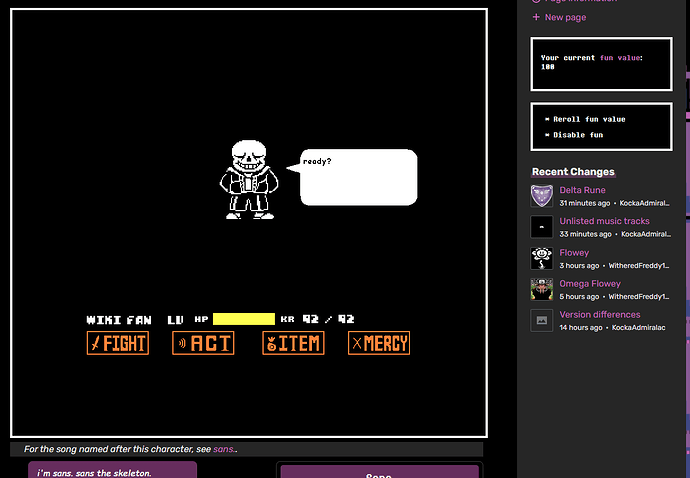Screen dimensions: 690x478
Task: Select the MERCY battle button
Action: tap(379, 343)
